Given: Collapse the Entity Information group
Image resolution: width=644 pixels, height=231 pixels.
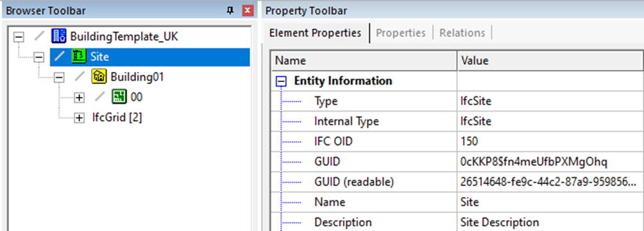Looking at the screenshot, I should click(282, 81).
